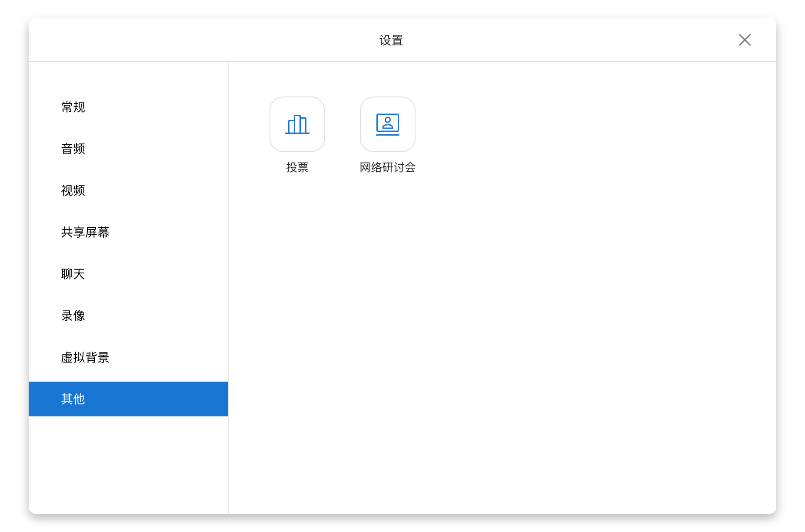Screen dimensions: 805x532
Task: Close the 设置 dialog with the X
Action: pos(745,40)
